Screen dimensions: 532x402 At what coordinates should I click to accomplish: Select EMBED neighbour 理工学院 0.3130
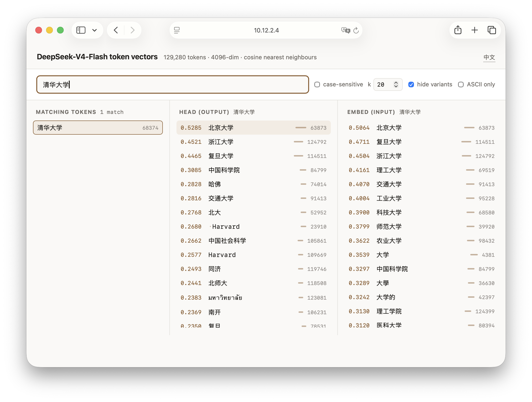(x=422, y=311)
